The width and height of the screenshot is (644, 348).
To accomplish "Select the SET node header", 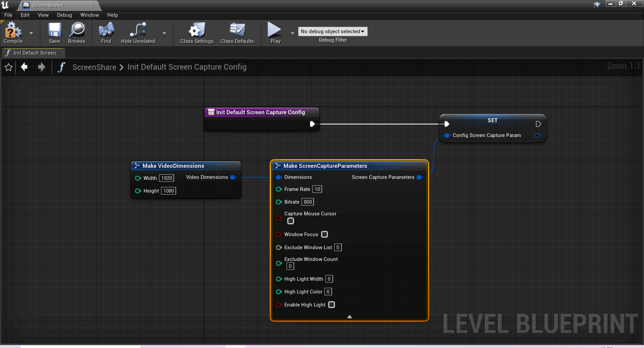I will [492, 120].
